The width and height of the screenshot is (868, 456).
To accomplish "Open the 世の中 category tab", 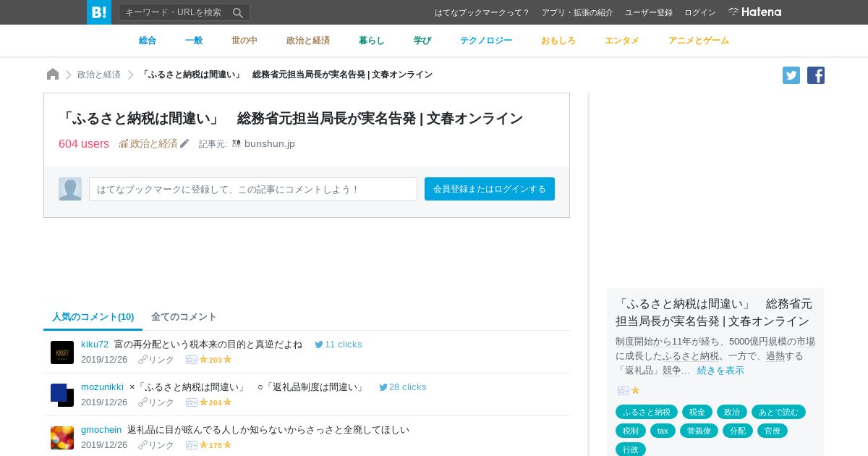I will pyautogui.click(x=244, y=41).
